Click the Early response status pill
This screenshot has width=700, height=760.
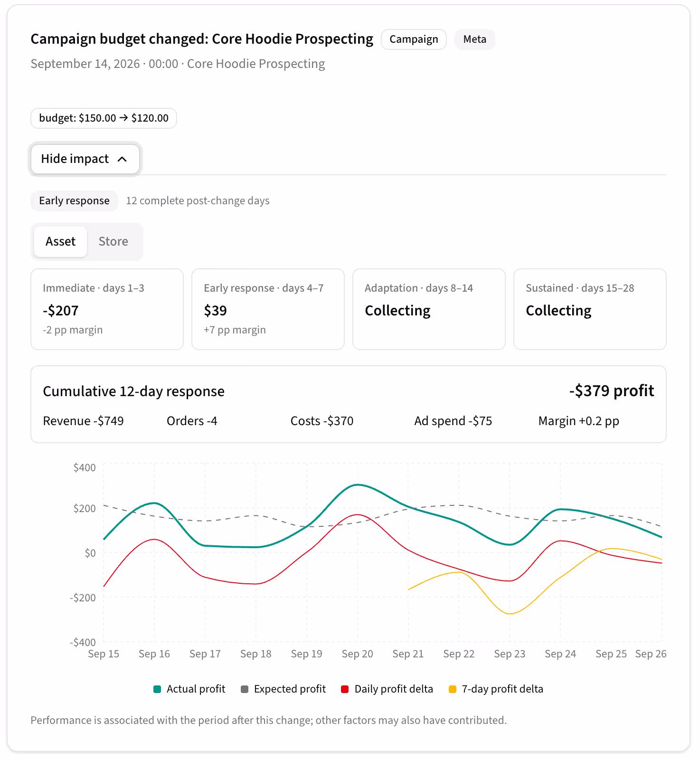click(74, 200)
